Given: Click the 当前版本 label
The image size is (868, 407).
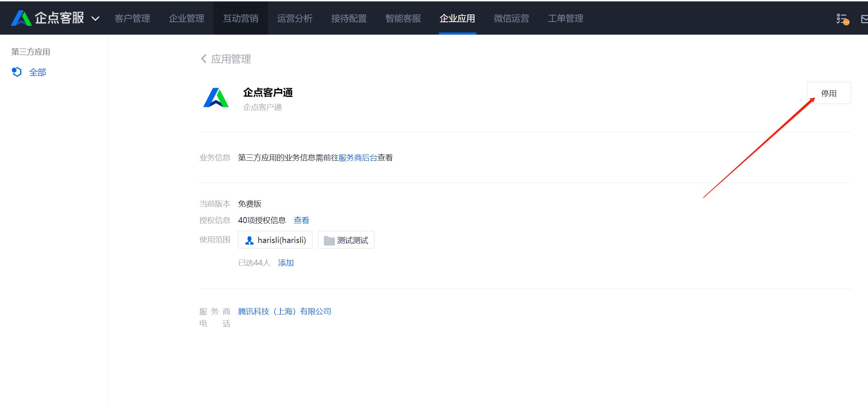Looking at the screenshot, I should pyautogui.click(x=215, y=204).
